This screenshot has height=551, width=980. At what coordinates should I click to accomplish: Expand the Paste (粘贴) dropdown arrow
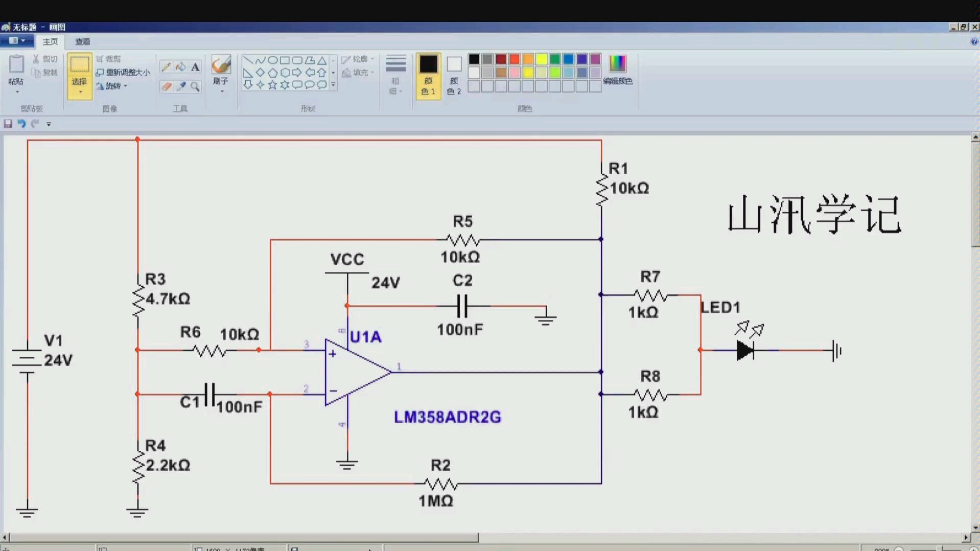[17, 93]
